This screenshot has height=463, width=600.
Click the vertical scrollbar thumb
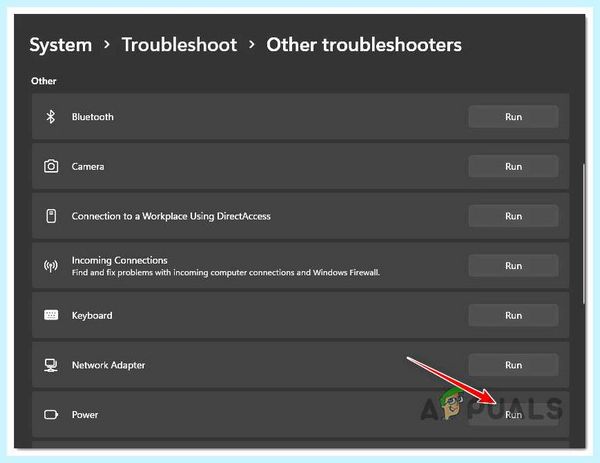[584, 234]
